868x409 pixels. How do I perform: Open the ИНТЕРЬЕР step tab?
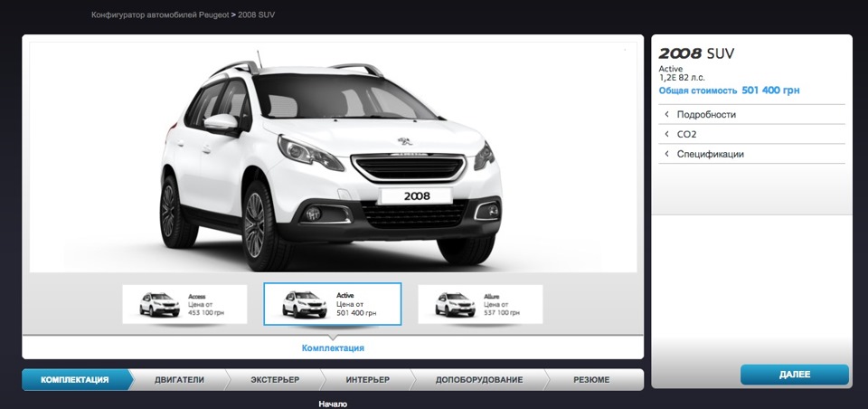click(368, 380)
